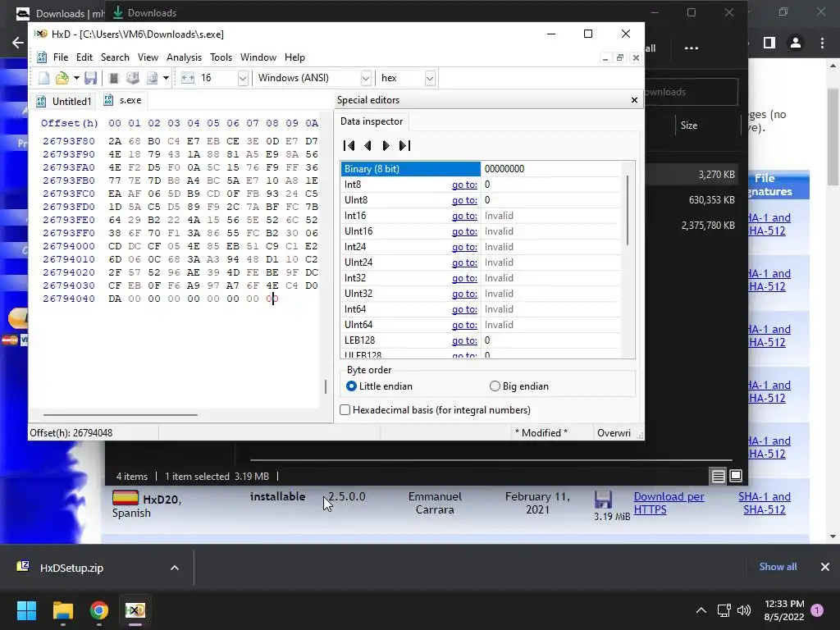Toggle Chrome side panel icon

[769, 43]
